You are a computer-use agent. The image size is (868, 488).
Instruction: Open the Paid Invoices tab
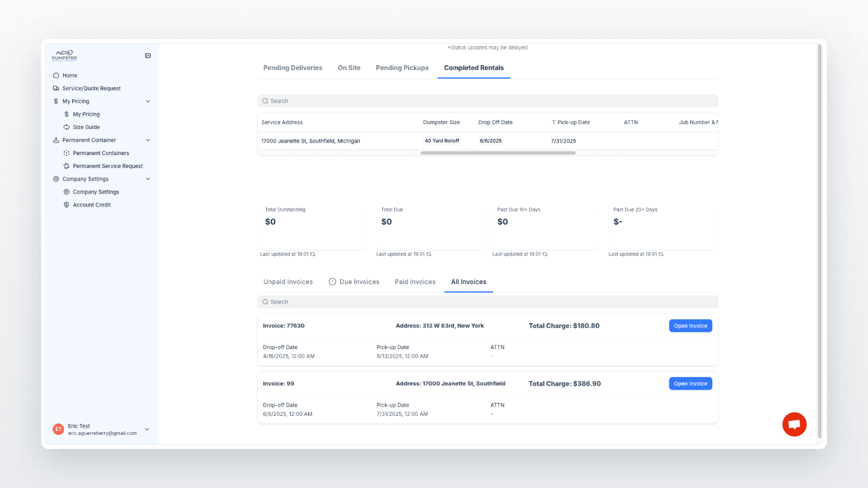point(415,281)
